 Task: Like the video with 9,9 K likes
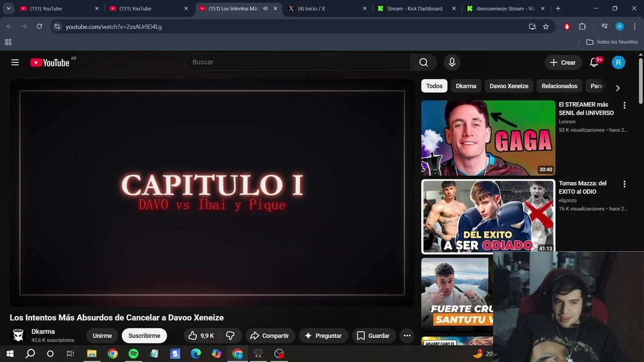(x=201, y=335)
